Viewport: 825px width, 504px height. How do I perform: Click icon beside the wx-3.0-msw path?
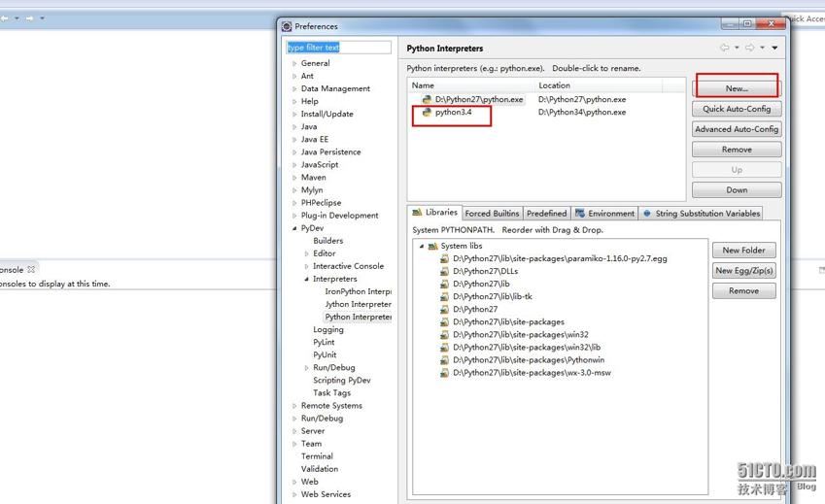coord(445,373)
